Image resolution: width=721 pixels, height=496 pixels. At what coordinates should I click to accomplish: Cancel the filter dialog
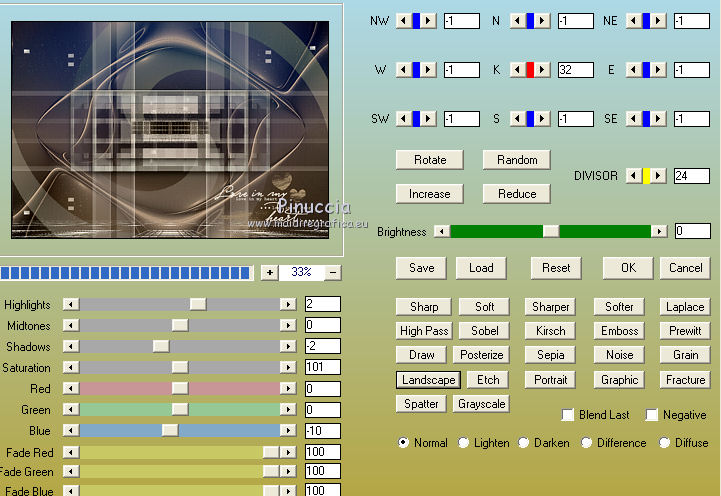[x=685, y=268]
